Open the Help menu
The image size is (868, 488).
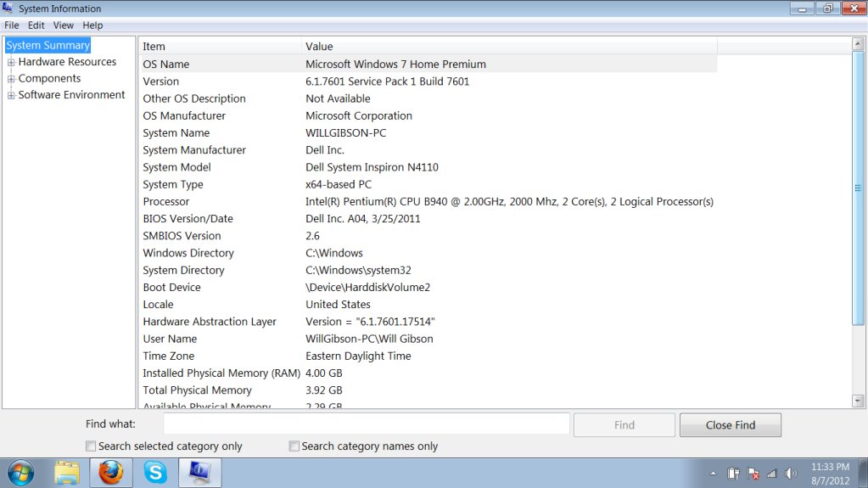pos(92,25)
